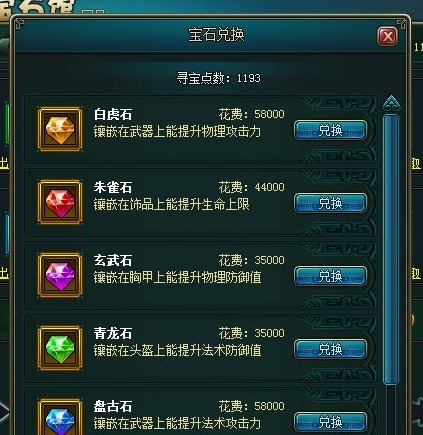Exchange for 白虎石 with the 兑换 button
Viewport: 423px width, 435px height.
pos(330,130)
